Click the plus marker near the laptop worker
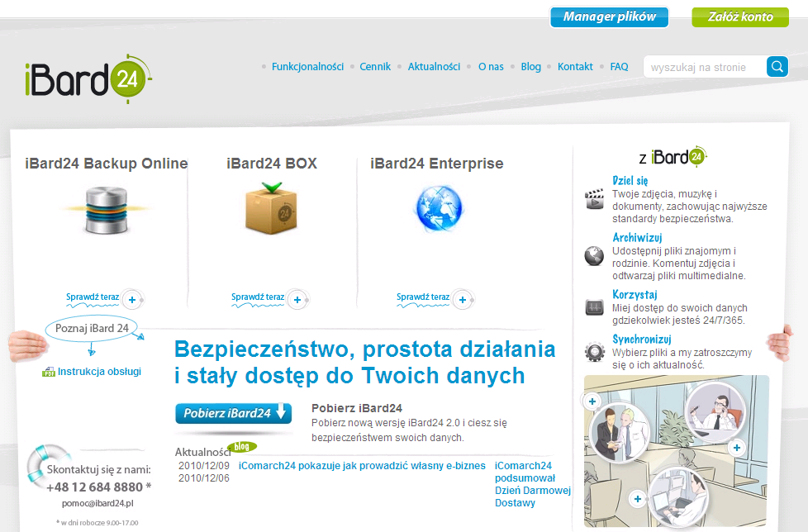Image resolution: width=808 pixels, height=532 pixels. click(x=638, y=498)
